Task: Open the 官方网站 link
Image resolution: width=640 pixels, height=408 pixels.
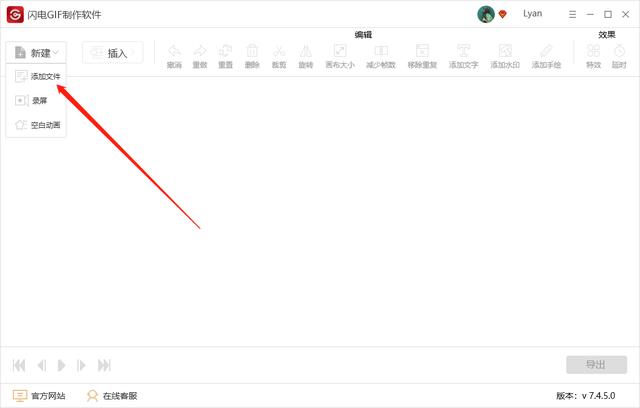Action: (39, 395)
